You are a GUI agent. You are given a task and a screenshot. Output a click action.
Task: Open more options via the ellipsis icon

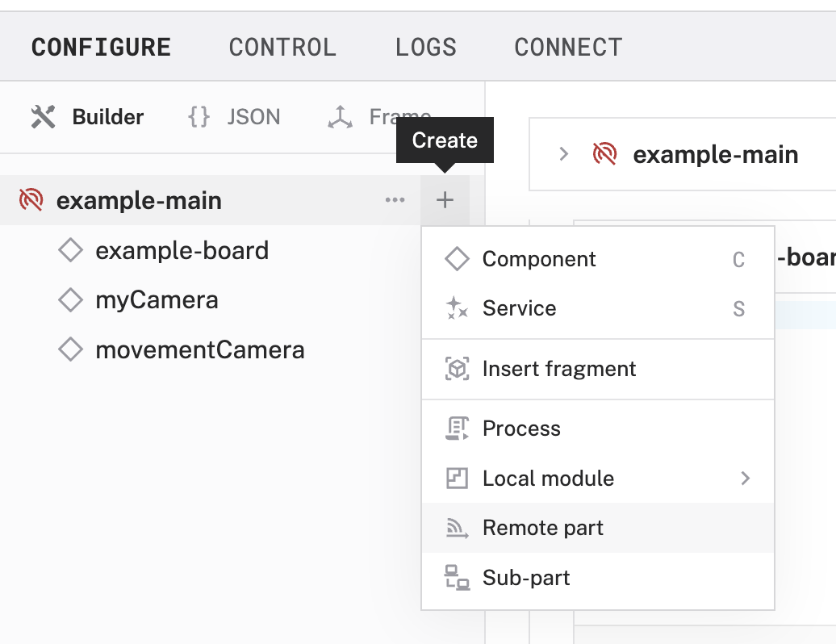point(395,200)
